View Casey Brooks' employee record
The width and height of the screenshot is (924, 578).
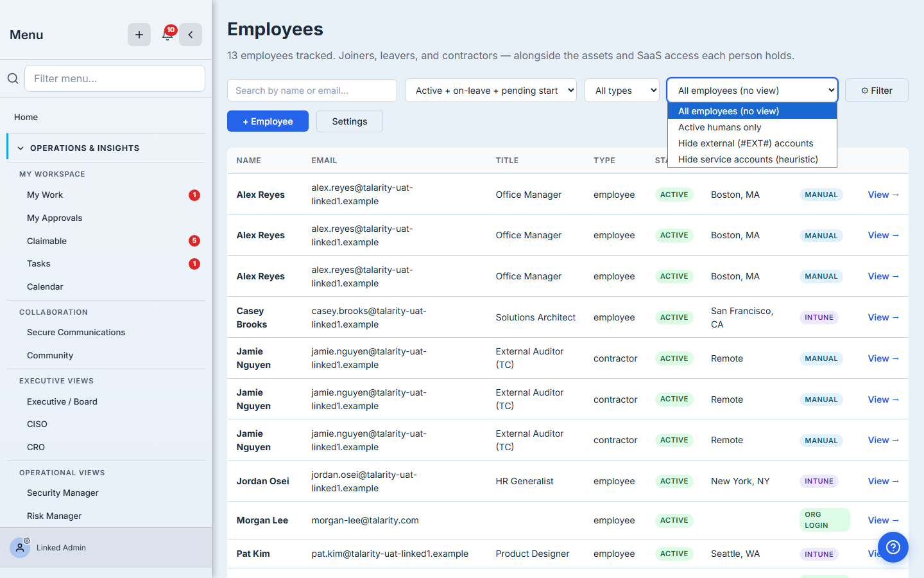(x=884, y=317)
